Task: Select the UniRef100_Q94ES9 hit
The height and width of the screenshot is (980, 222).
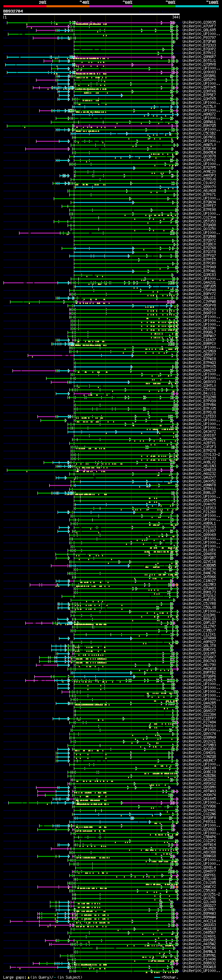Action: pyautogui.click(x=199, y=469)
